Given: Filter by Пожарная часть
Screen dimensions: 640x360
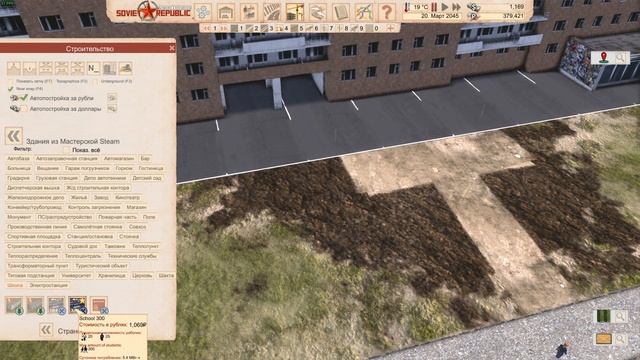Looking at the screenshot, I should point(117,217).
